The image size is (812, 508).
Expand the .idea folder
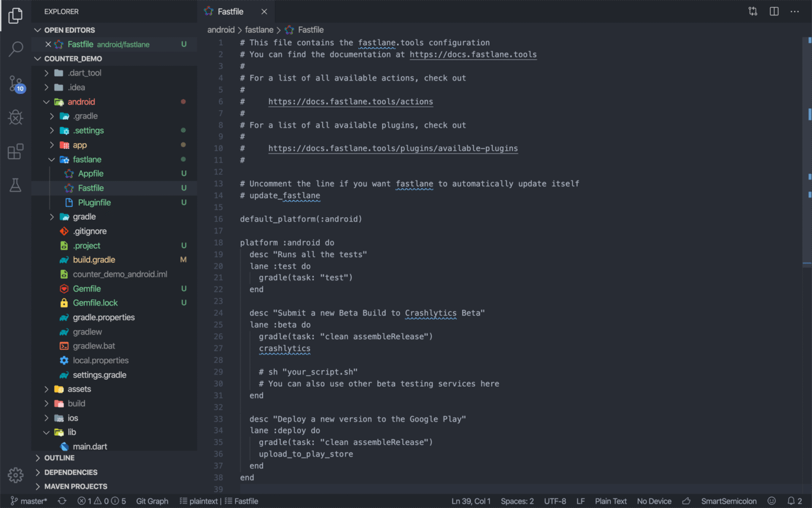(114, 88)
